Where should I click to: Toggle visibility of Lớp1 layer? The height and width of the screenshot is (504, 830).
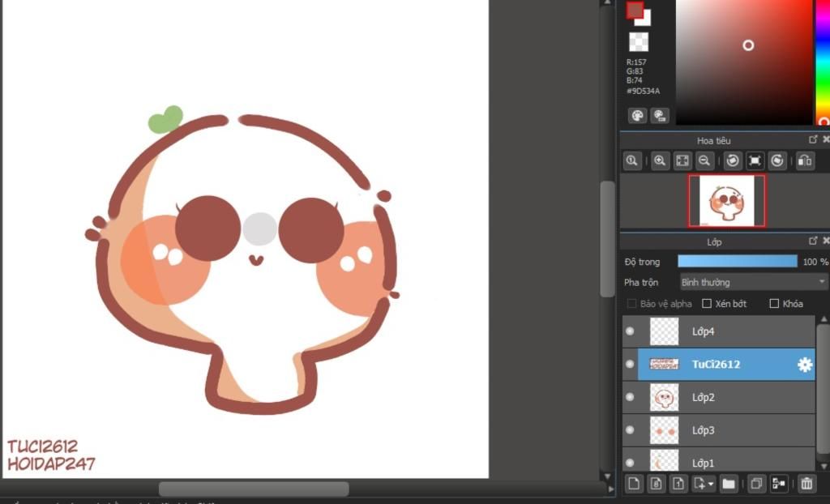tap(630, 463)
